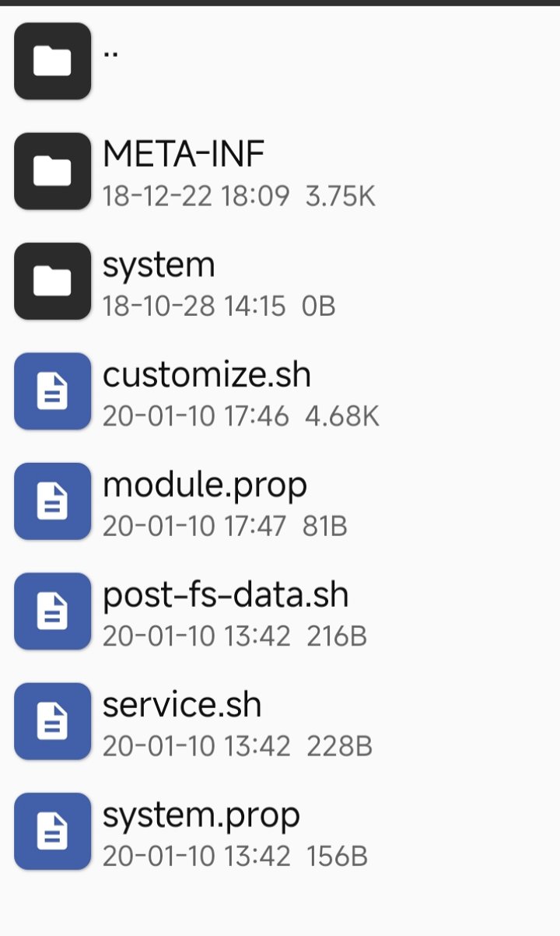Open the system folder icon
Screen dimensions: 560x936
pos(52,281)
